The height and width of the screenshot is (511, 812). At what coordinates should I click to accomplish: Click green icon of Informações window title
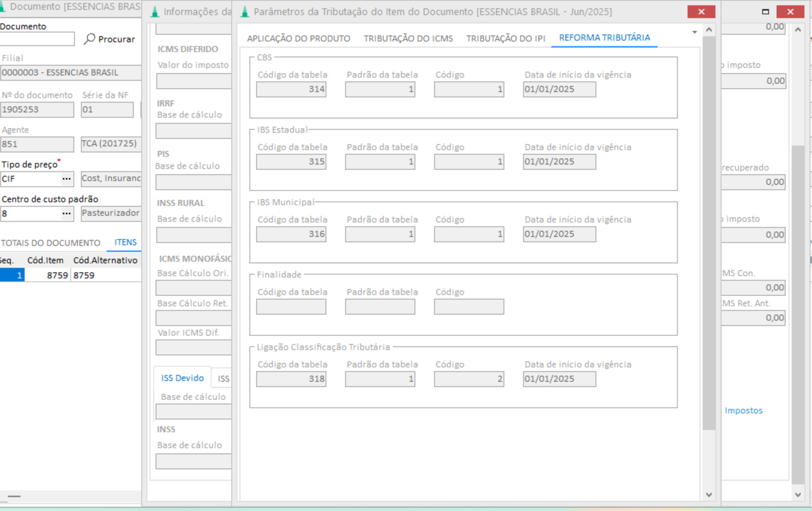155,12
